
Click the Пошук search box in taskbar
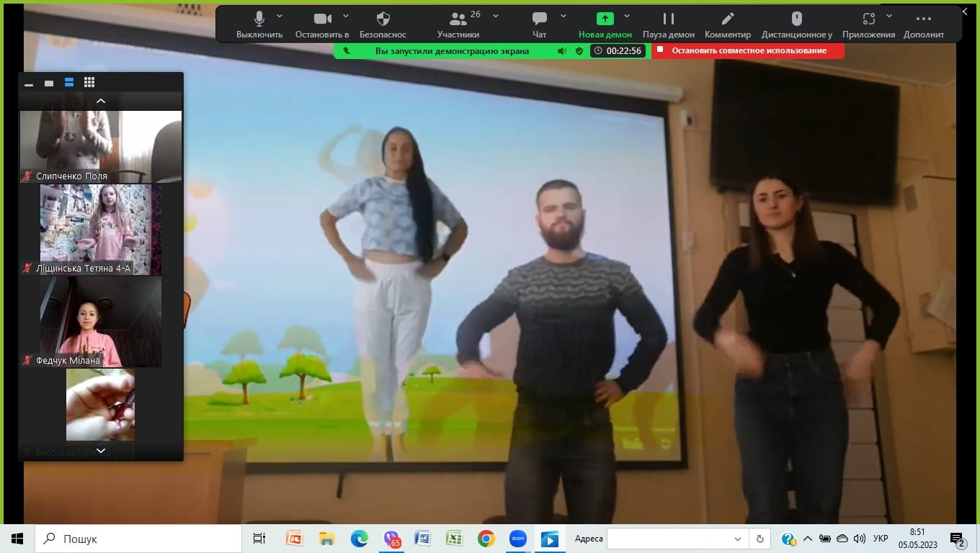(138, 539)
